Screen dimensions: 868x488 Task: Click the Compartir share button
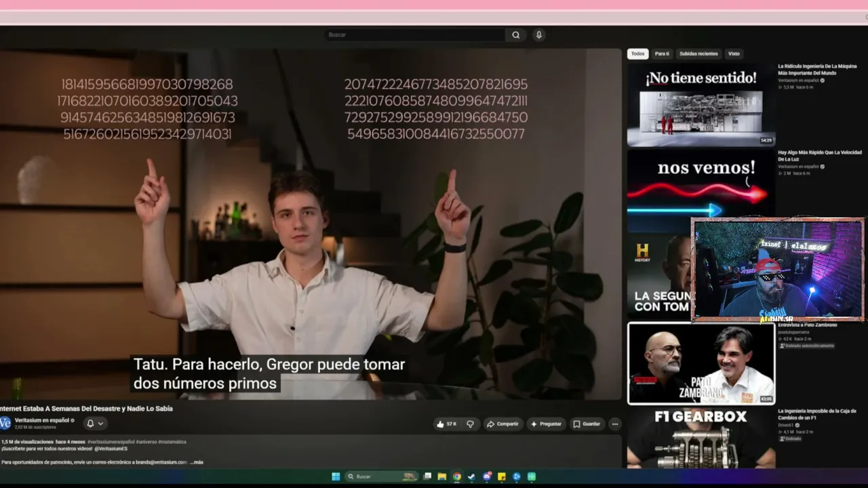502,424
